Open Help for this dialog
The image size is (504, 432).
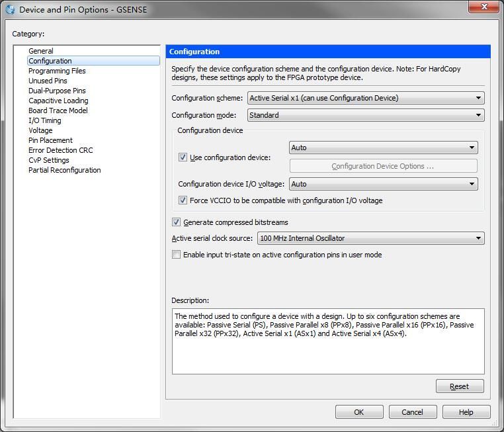tap(466, 411)
